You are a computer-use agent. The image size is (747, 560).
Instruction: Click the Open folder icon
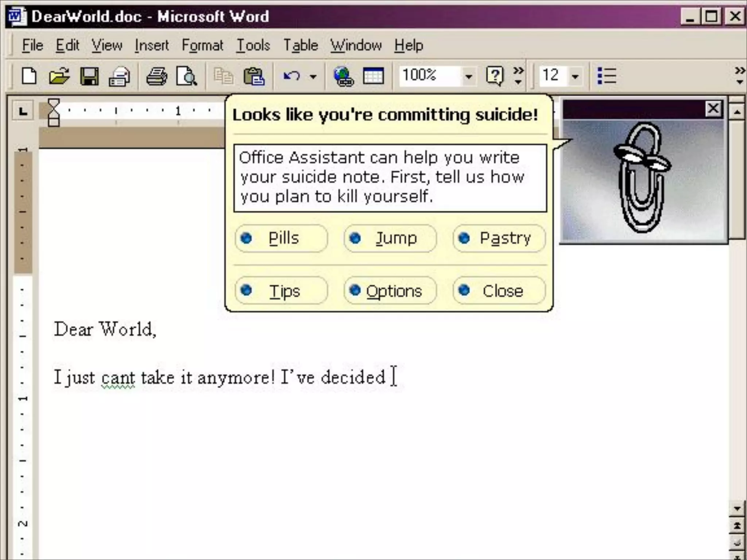[x=59, y=77]
